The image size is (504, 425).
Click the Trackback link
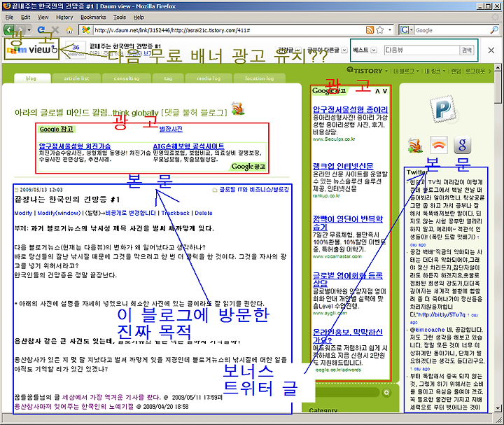176,213
